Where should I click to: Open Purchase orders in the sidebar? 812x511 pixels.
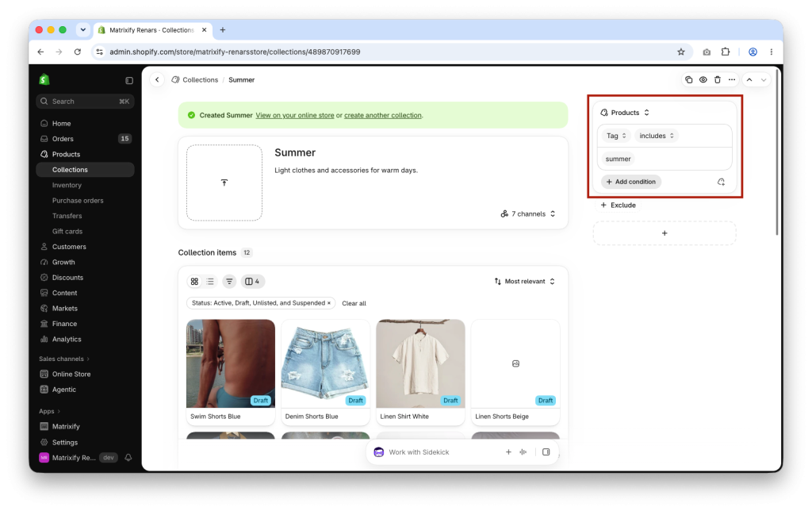[x=78, y=201]
